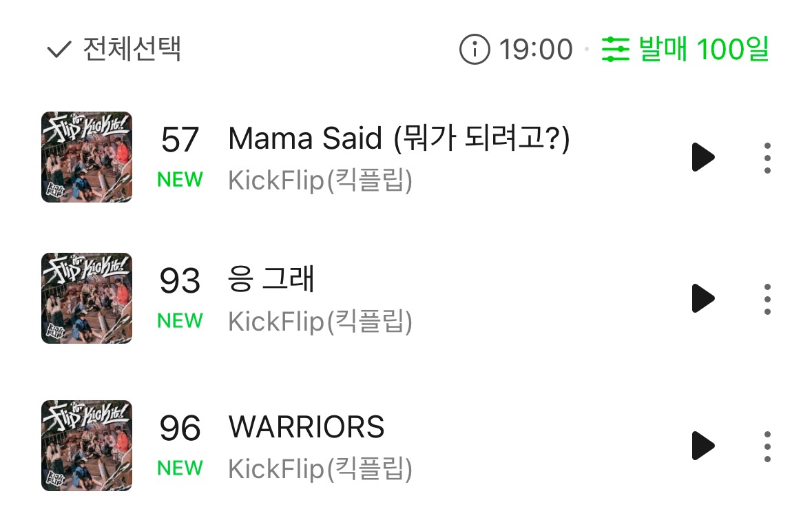
Task: Open more options for 응 그래
Action: [767, 298]
